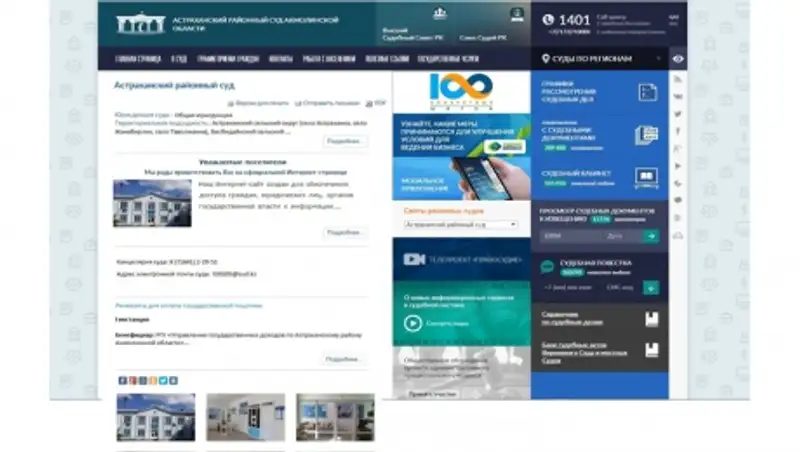800x452 pixels.
Task: Open the Judicial Cabinet monitor icon
Action: pos(646,178)
